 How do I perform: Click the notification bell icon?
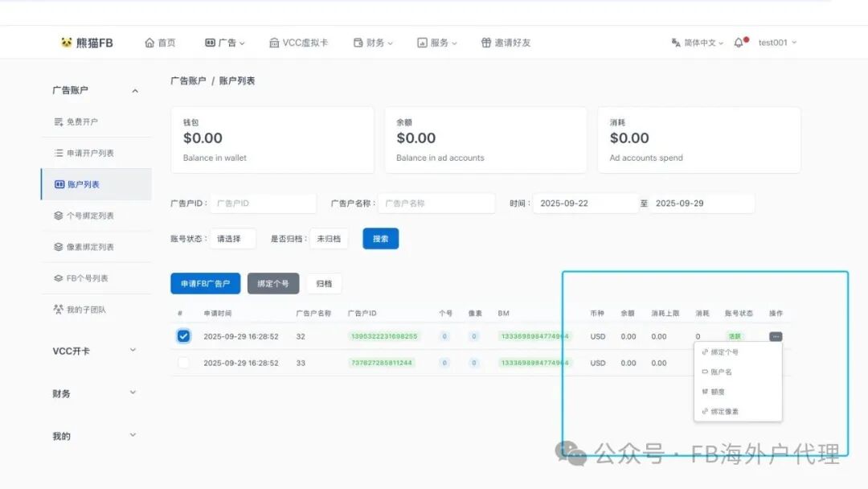point(739,41)
